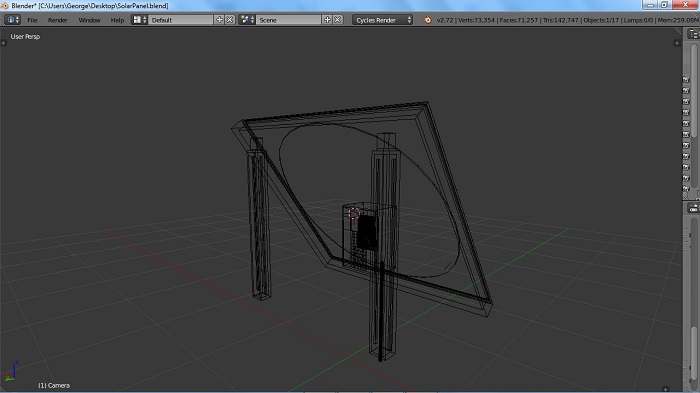Click the Blender logo in the info header
The width and height of the screenshot is (700, 393).
tap(427, 20)
